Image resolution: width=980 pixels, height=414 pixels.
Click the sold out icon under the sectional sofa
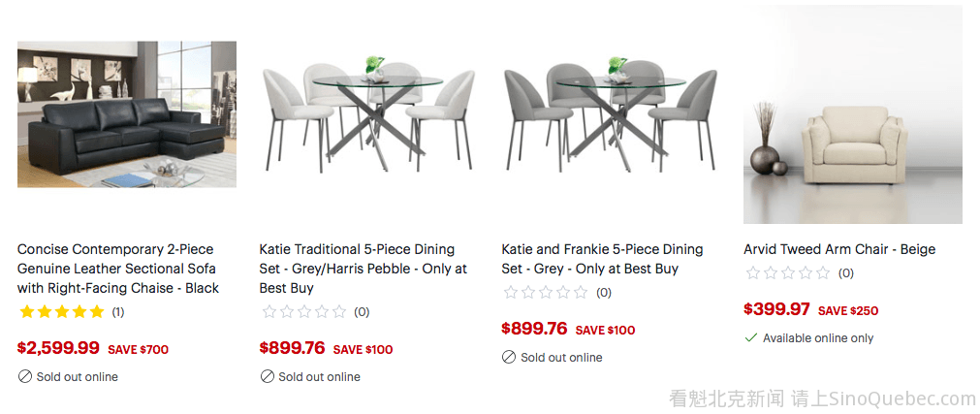tap(24, 376)
